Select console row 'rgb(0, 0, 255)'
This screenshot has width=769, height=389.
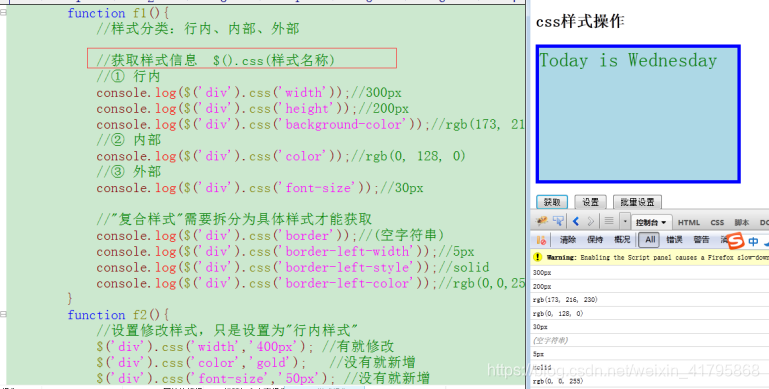[649, 381]
